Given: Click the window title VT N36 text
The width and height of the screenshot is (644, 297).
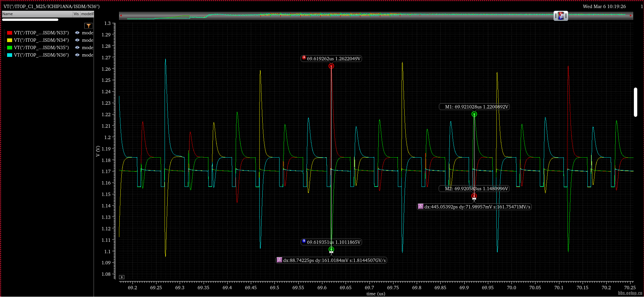Looking at the screenshot, I should click(x=52, y=6).
